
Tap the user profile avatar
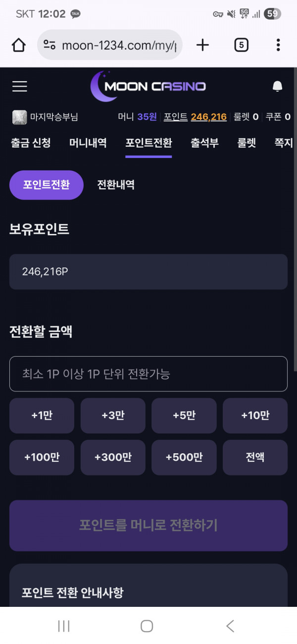tap(19, 117)
